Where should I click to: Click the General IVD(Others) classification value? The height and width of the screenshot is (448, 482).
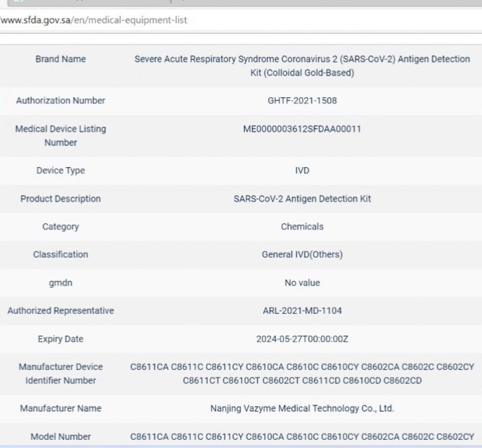(302, 254)
